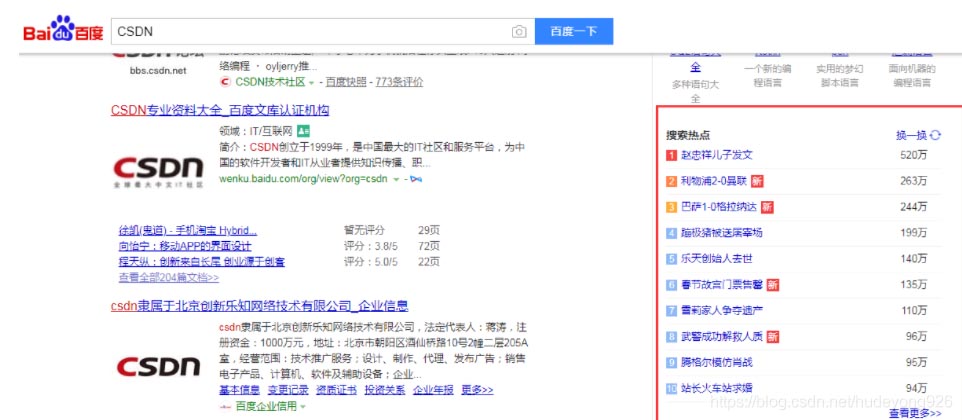Open the 基本信息 sub-link

[x=238, y=390]
